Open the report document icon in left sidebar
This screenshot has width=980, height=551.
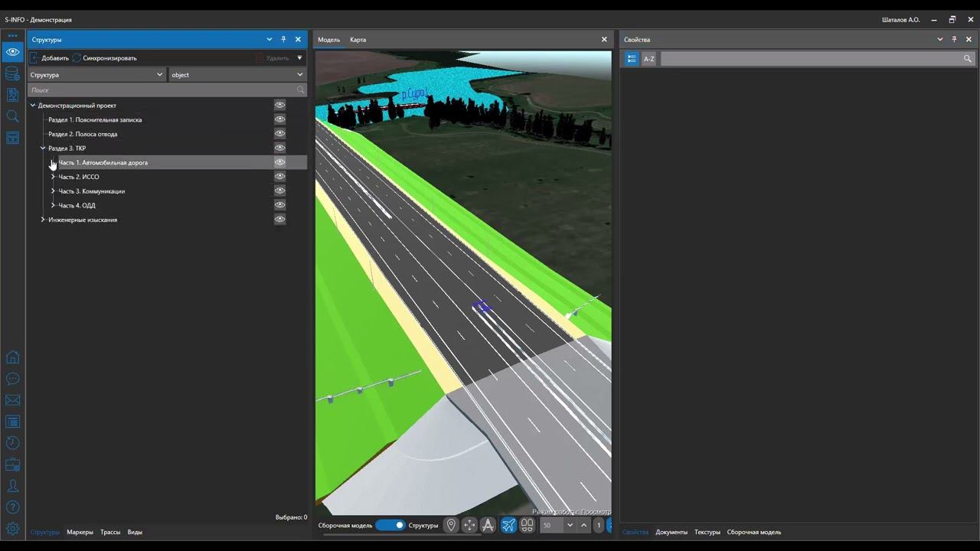(x=12, y=95)
